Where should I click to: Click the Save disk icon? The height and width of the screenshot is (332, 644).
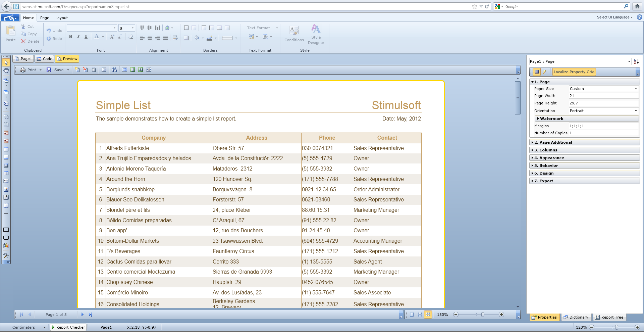coord(49,70)
